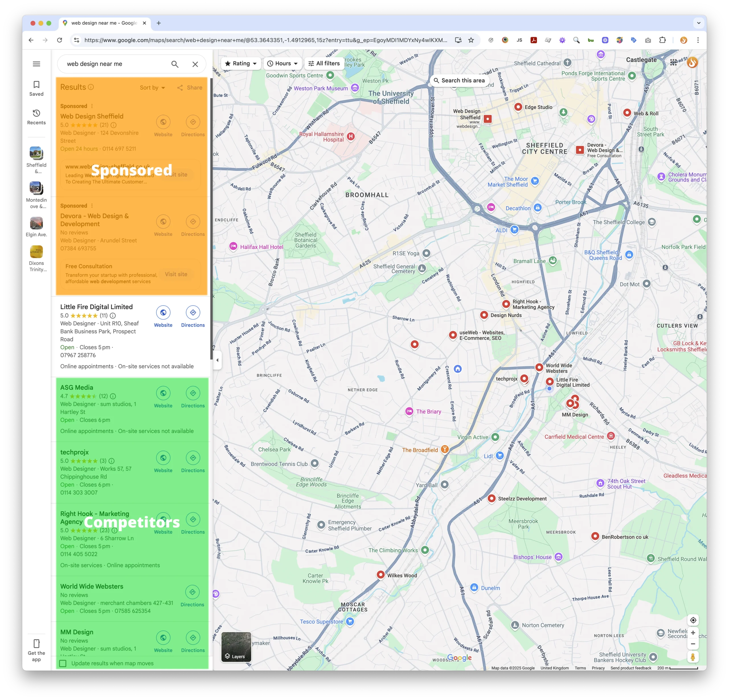
Task: Open Terms link on map footer
Action: point(580,668)
